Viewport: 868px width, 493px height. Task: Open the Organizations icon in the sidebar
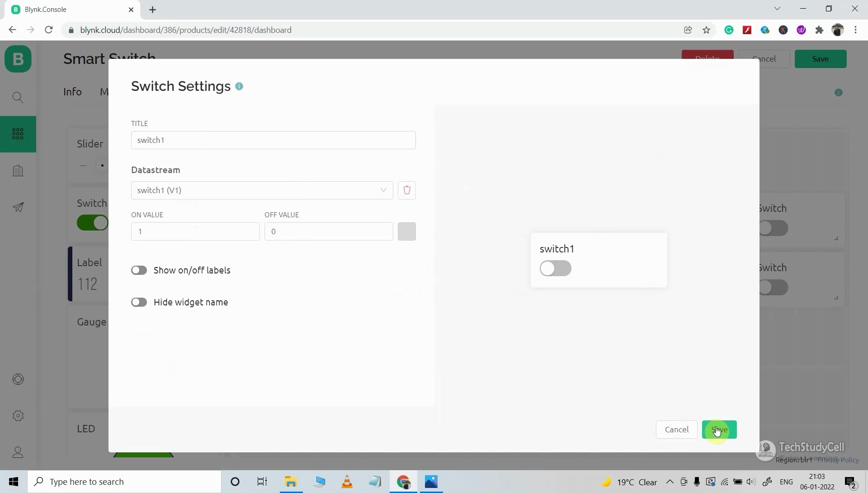(18, 171)
